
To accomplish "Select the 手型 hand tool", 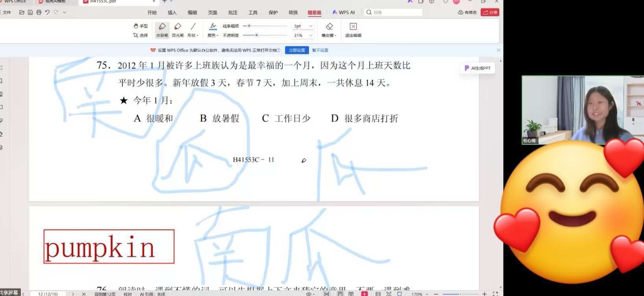I will [x=141, y=26].
